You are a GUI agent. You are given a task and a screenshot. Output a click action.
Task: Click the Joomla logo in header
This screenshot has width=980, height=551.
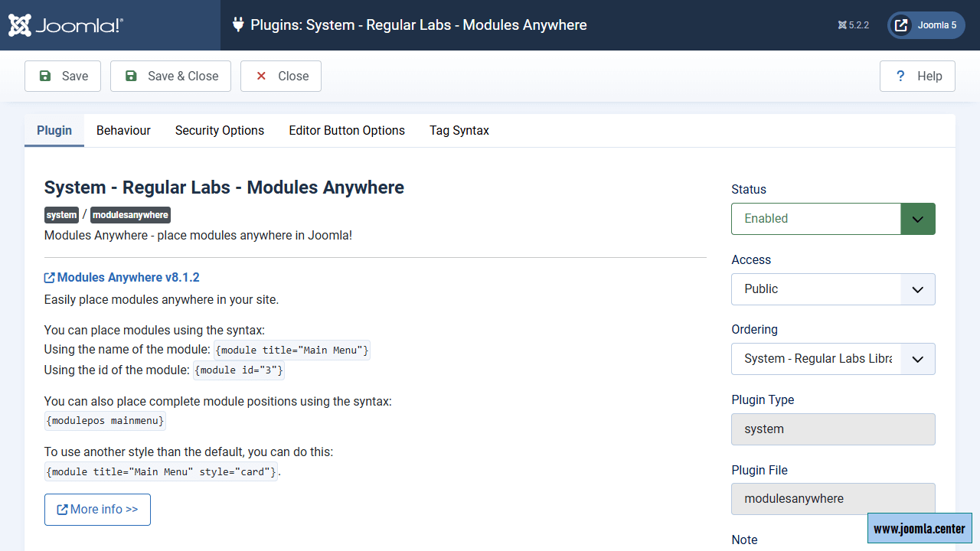click(66, 25)
